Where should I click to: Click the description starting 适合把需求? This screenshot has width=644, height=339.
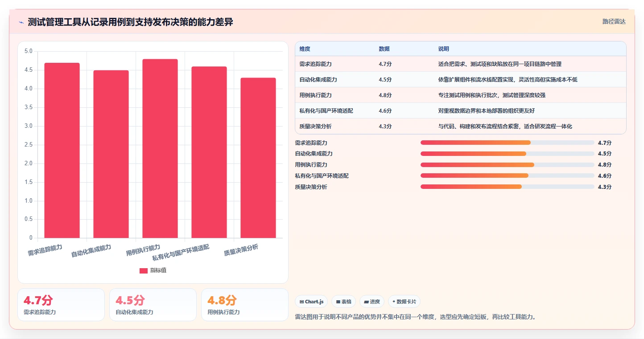(500, 64)
